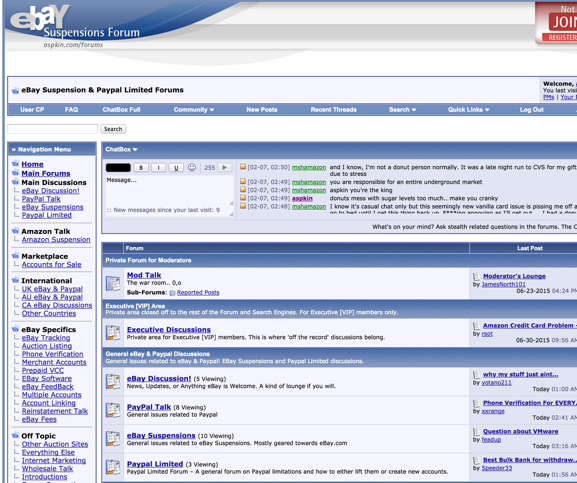Open Main Forums in the Navigation Menu
Image resolution: width=577 pixels, height=483 pixels.
pos(46,174)
